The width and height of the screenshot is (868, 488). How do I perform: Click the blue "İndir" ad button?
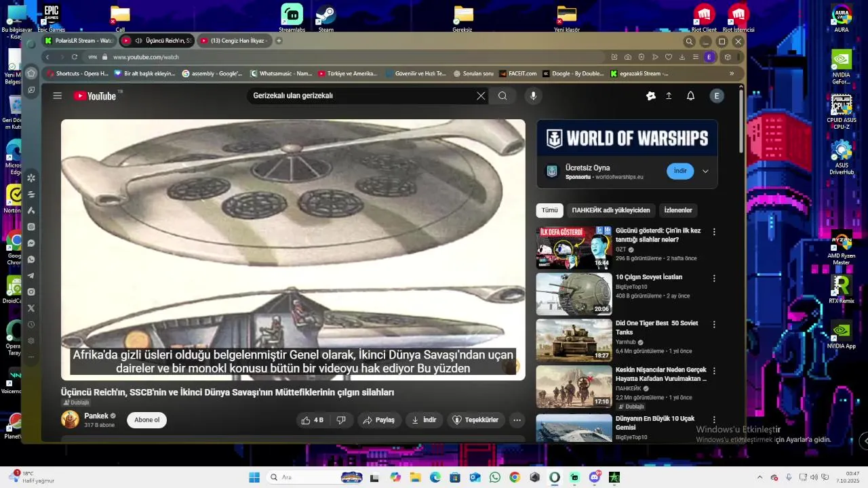coord(680,171)
